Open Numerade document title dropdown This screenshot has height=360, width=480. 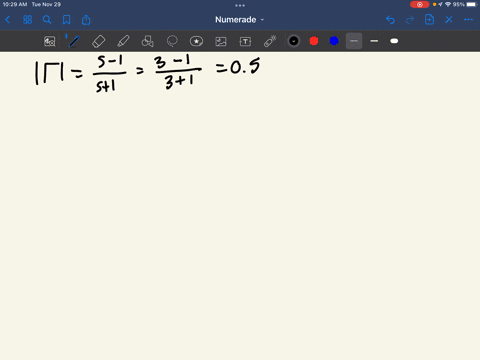239,20
